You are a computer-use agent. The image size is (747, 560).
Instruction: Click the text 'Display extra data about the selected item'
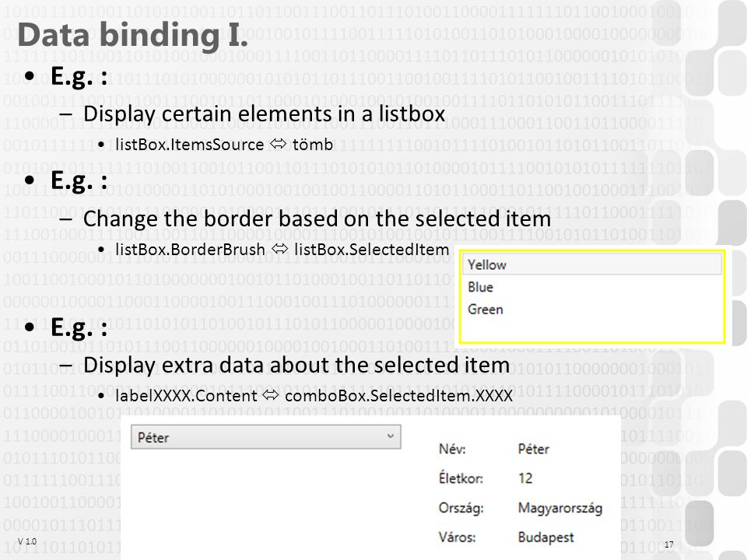point(296,366)
